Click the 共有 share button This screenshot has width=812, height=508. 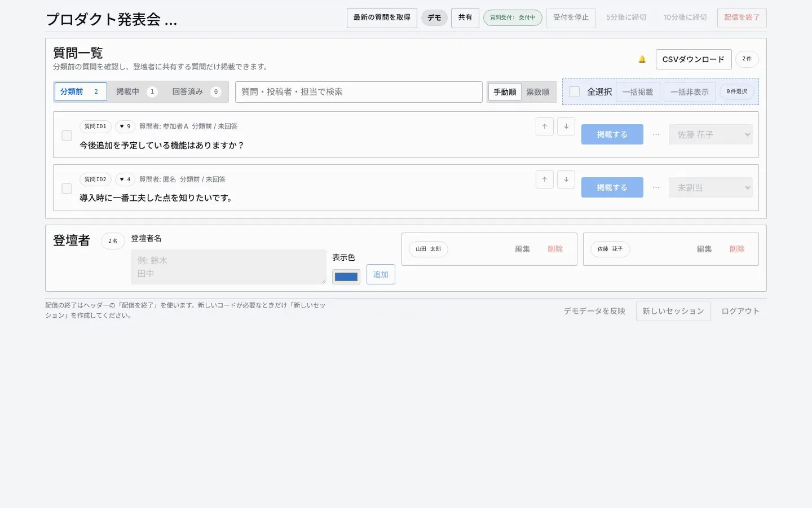(465, 17)
